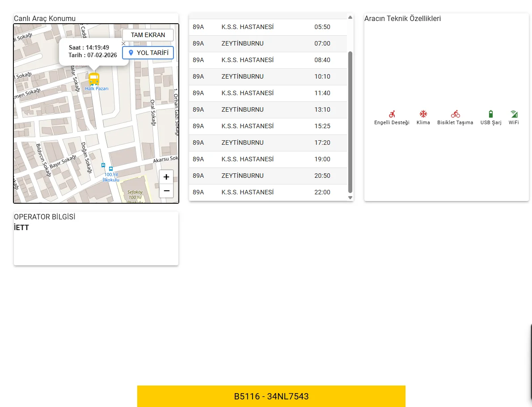
Task: Click the Halk Pazarı map label
Action: pyautogui.click(x=97, y=89)
